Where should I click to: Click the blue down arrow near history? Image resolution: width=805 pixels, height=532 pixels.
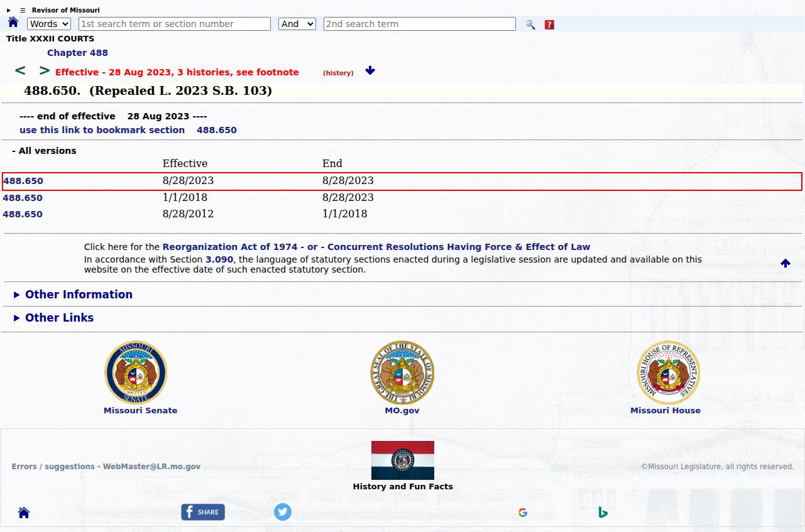[x=370, y=70]
